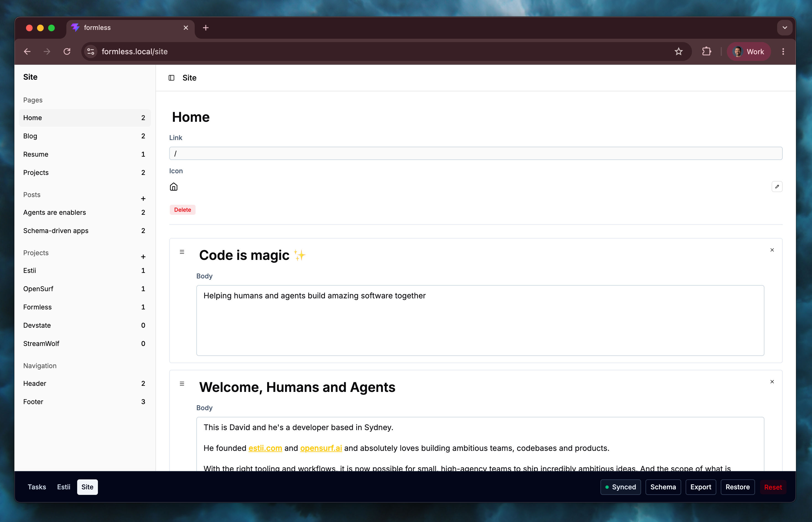The image size is (812, 522).
Task: Click the Site title in top bar
Action: [x=189, y=78]
